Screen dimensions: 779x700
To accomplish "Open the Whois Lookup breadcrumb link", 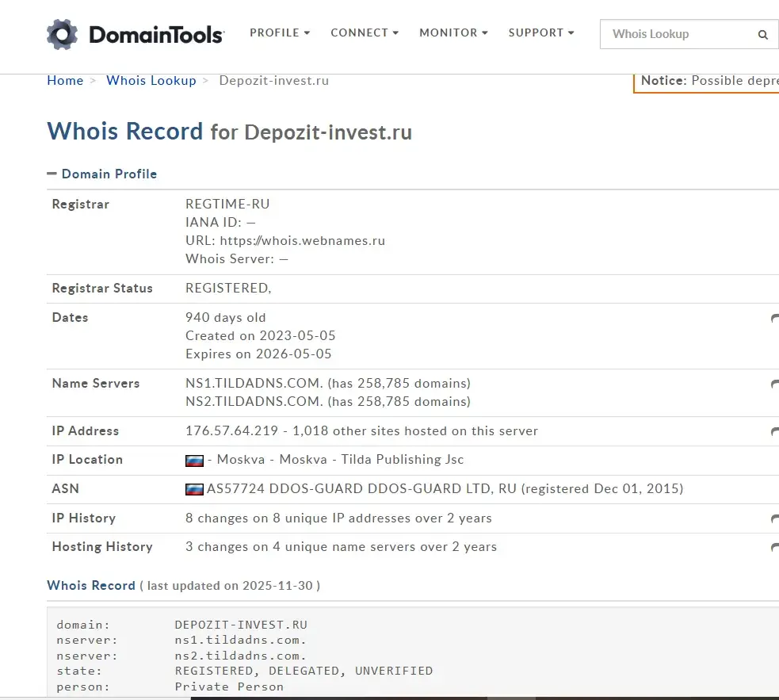I will 151,81.
